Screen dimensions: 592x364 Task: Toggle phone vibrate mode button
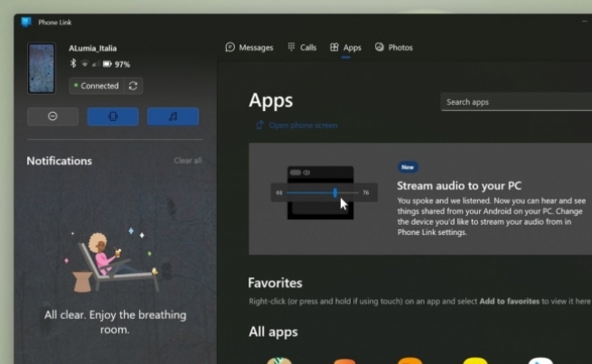point(113,117)
